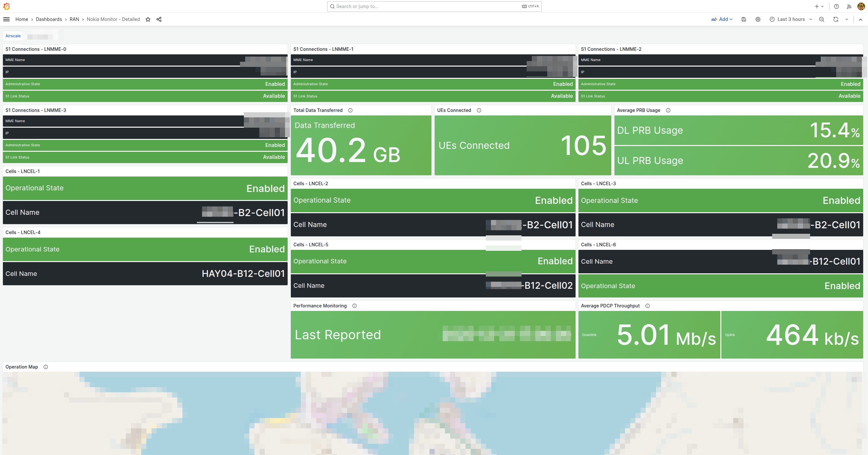Open the auto-refresh interval dropdown

pyautogui.click(x=846, y=19)
